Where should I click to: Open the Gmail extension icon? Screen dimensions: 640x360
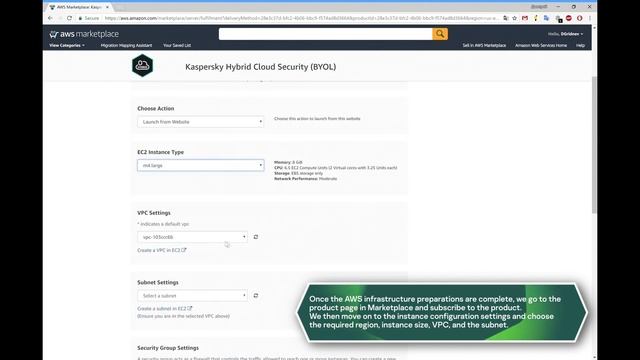[525, 18]
